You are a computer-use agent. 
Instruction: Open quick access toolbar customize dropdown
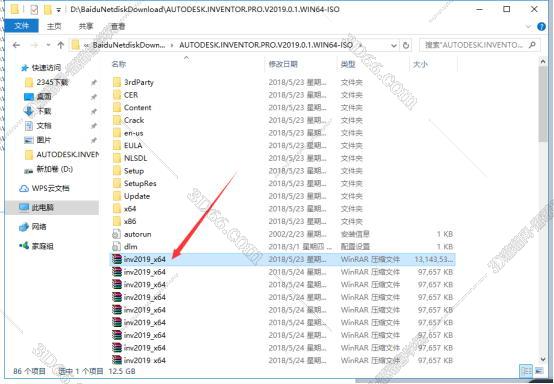(59, 10)
